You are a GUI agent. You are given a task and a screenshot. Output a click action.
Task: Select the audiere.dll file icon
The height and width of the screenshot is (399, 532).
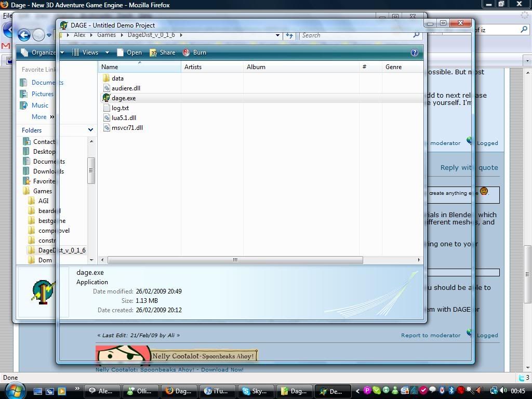107,88
